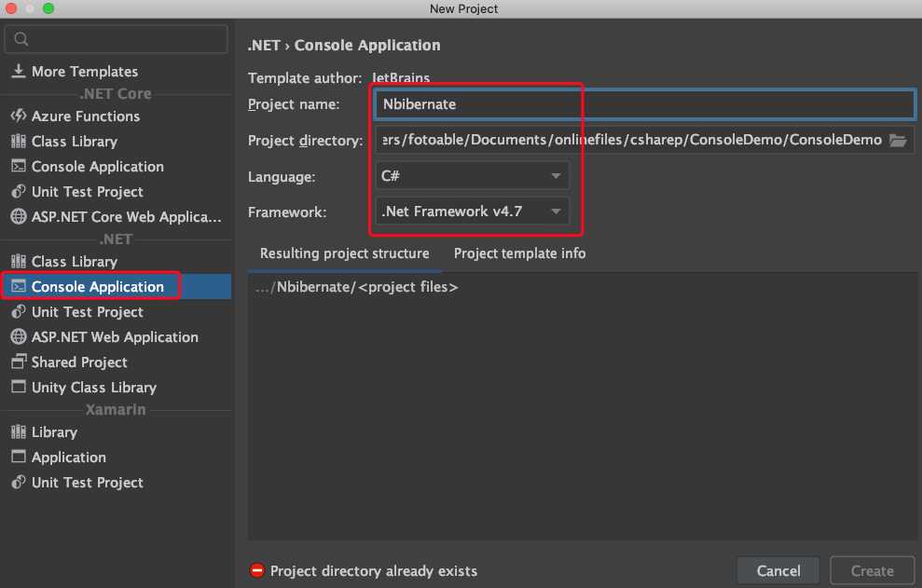Click the browse folder icon for project directory
Image resolution: width=922 pixels, height=588 pixels.
898,141
